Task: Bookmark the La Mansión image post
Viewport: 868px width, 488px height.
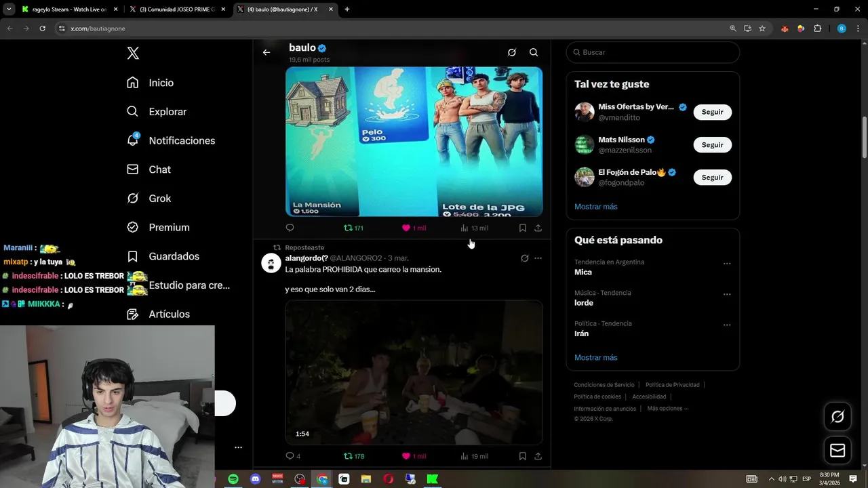Action: pyautogui.click(x=522, y=228)
